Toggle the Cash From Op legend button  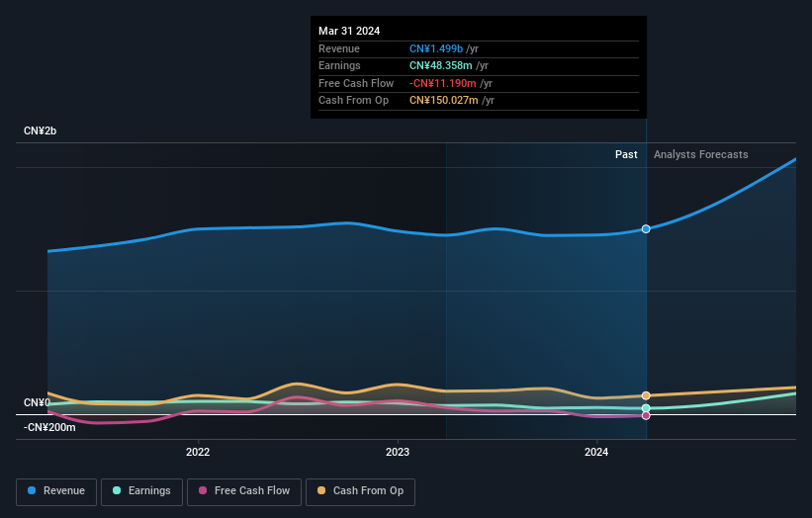(360, 491)
